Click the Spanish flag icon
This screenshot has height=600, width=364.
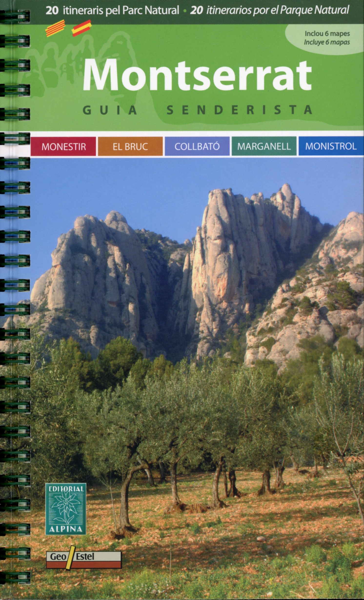pos(81,28)
